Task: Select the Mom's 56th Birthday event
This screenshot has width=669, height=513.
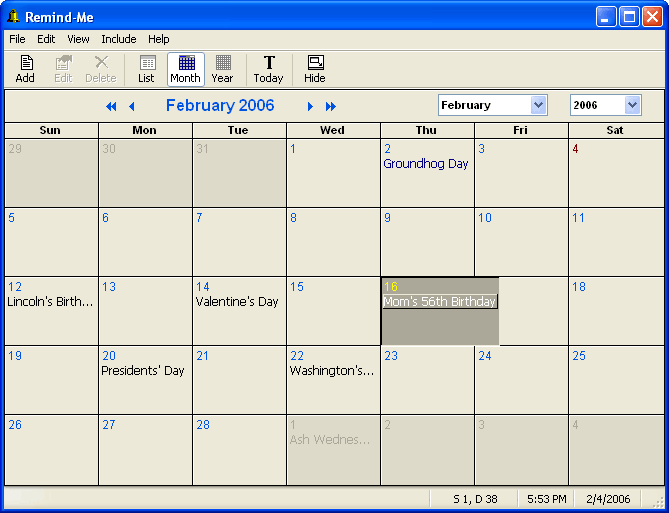Action: pos(440,302)
